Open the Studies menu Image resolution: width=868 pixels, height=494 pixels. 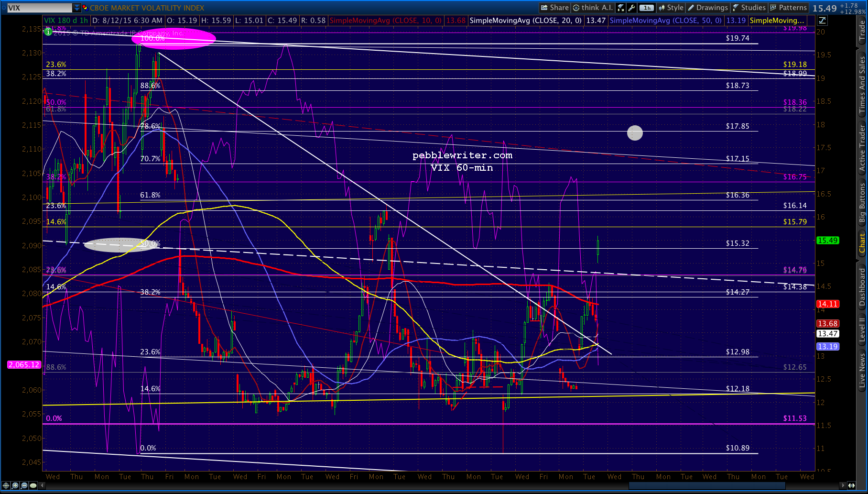pos(749,8)
